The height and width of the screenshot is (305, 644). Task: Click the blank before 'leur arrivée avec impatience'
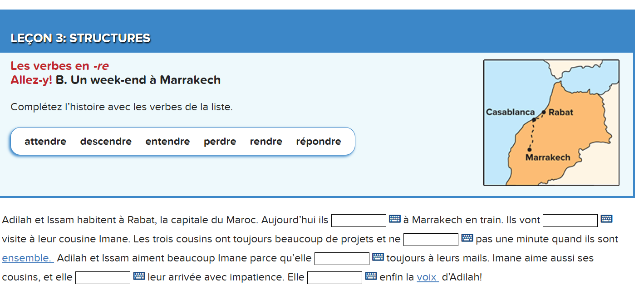(x=103, y=277)
